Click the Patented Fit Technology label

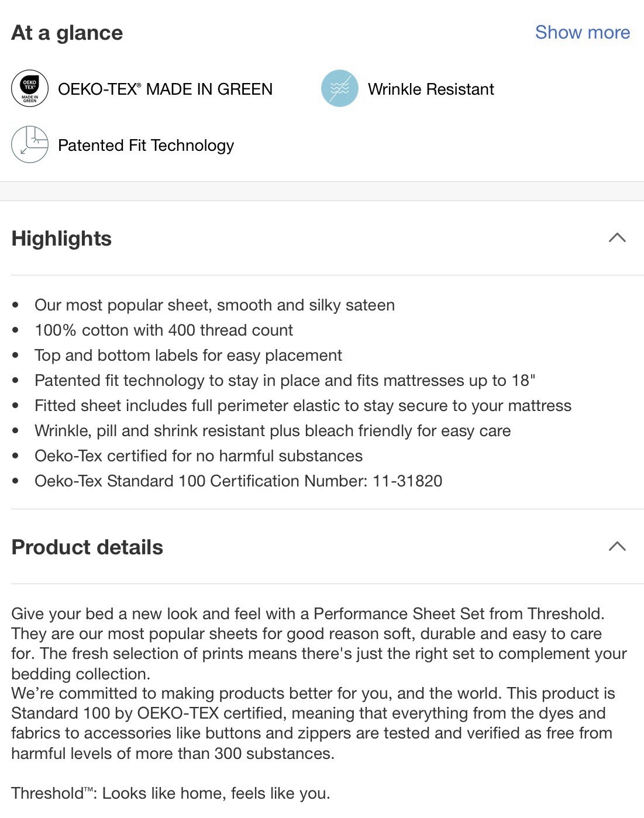point(146,145)
